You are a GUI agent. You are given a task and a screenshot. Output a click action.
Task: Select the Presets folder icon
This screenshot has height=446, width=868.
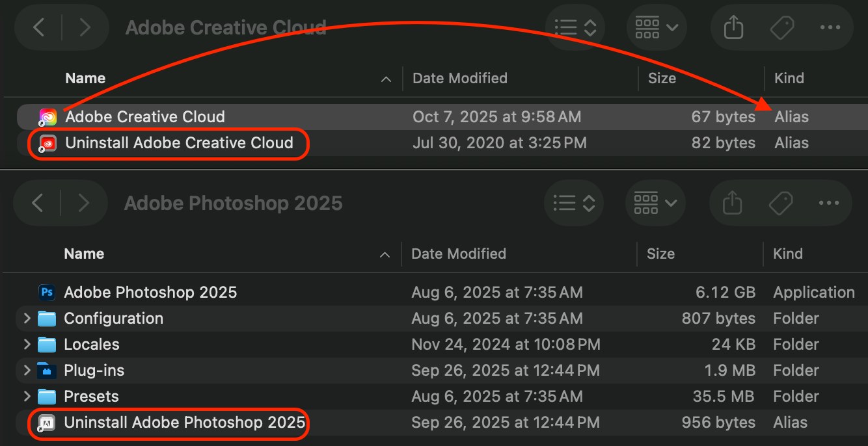tap(47, 397)
